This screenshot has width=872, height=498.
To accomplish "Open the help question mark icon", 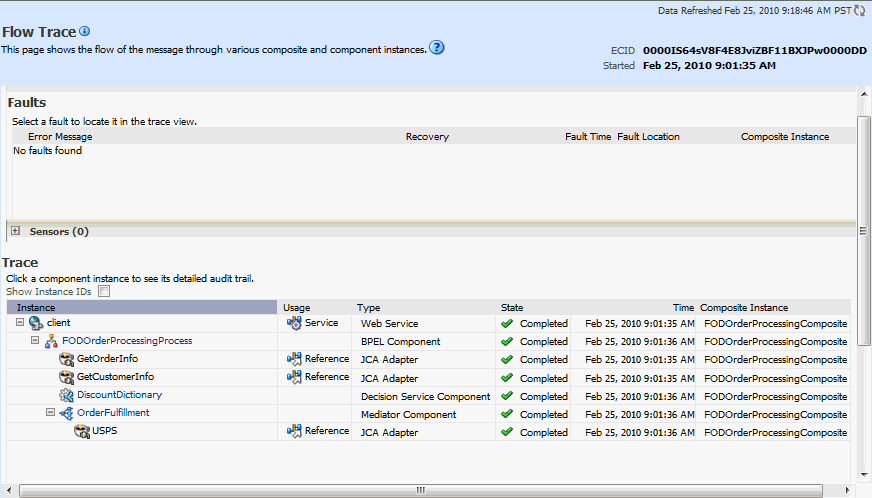I will (x=437, y=48).
